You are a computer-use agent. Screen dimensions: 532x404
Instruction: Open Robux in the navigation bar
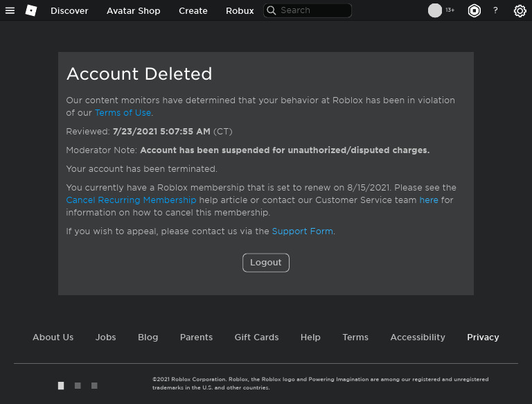240,10
